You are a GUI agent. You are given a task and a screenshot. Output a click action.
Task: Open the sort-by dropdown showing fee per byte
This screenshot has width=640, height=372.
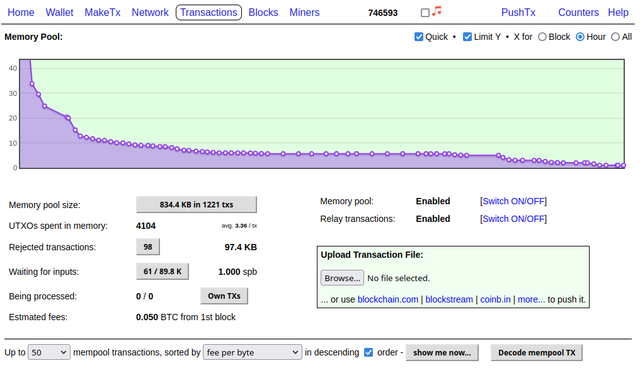[x=252, y=352]
